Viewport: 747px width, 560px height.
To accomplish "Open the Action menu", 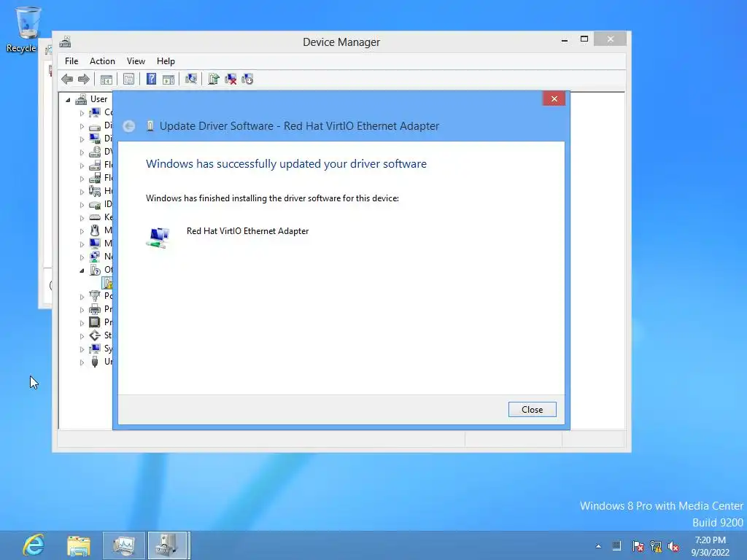I will pos(102,61).
